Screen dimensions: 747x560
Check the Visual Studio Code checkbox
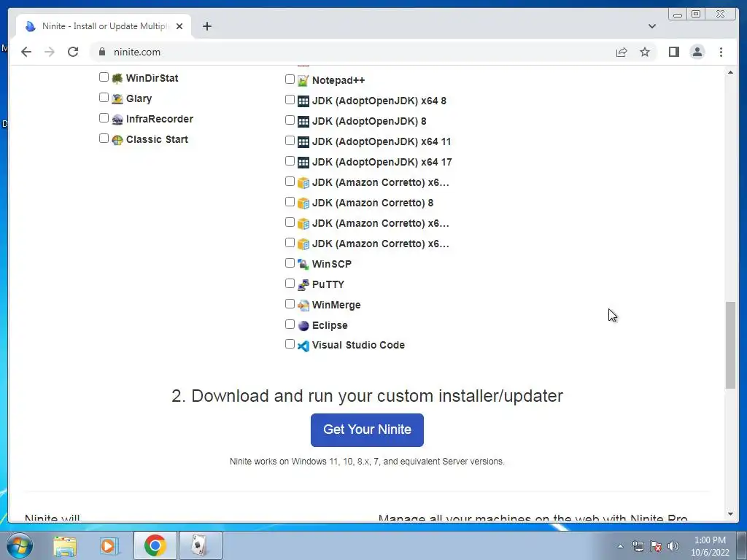(290, 344)
